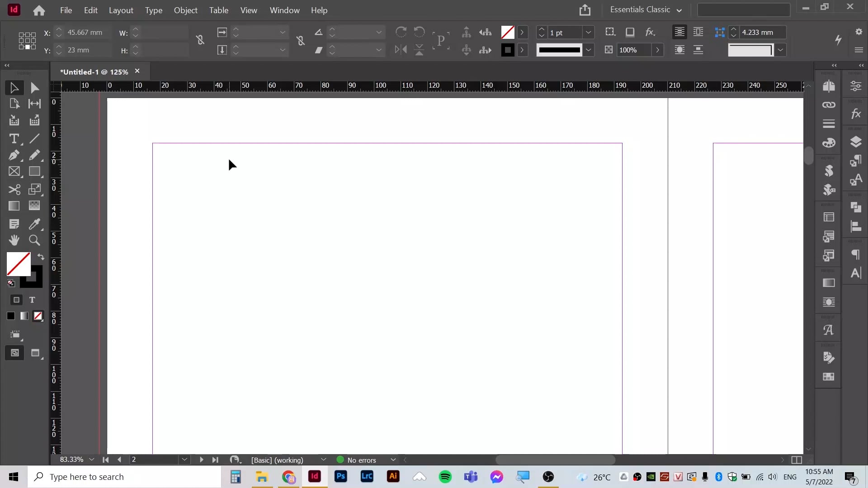Open the Links panel icon
Screen dimensions: 868x488
click(829, 105)
